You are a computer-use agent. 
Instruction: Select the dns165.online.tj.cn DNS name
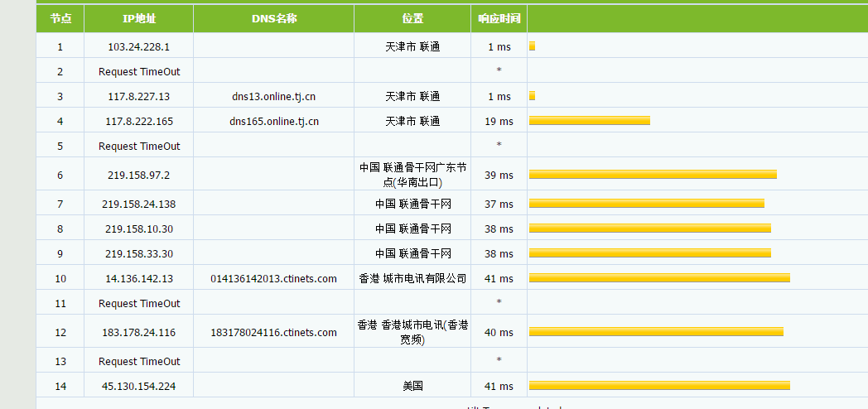(x=274, y=121)
